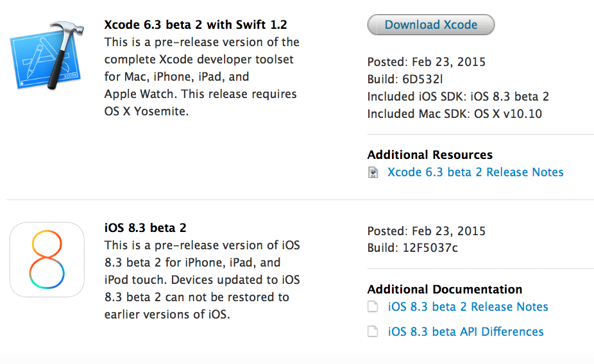This screenshot has height=364, width=594.
Task: Click the Included iOS SDK line
Action: 458,97
